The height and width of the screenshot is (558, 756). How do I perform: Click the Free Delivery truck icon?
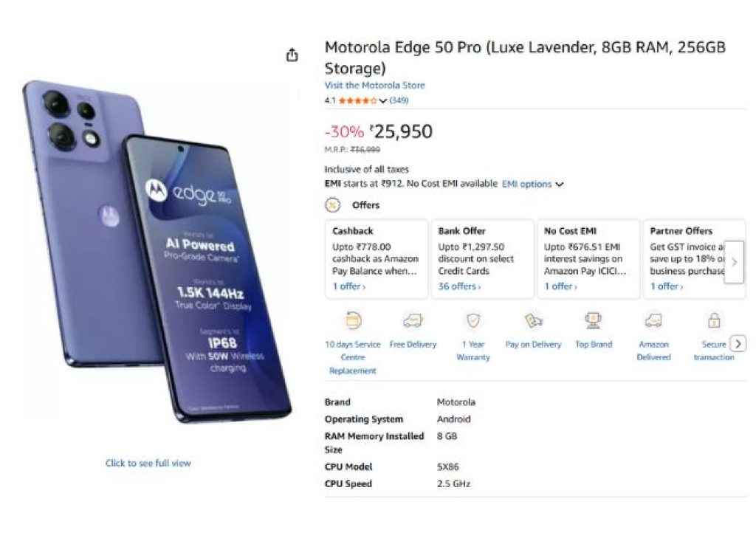413,320
